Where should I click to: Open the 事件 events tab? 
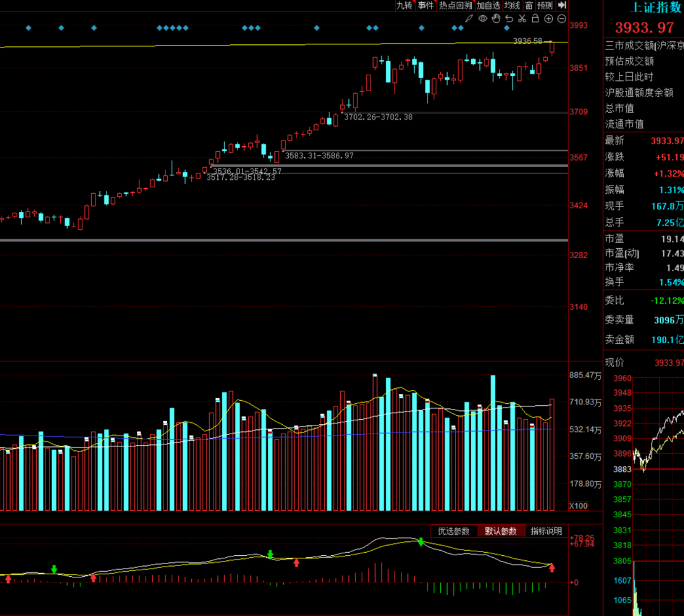426,5
